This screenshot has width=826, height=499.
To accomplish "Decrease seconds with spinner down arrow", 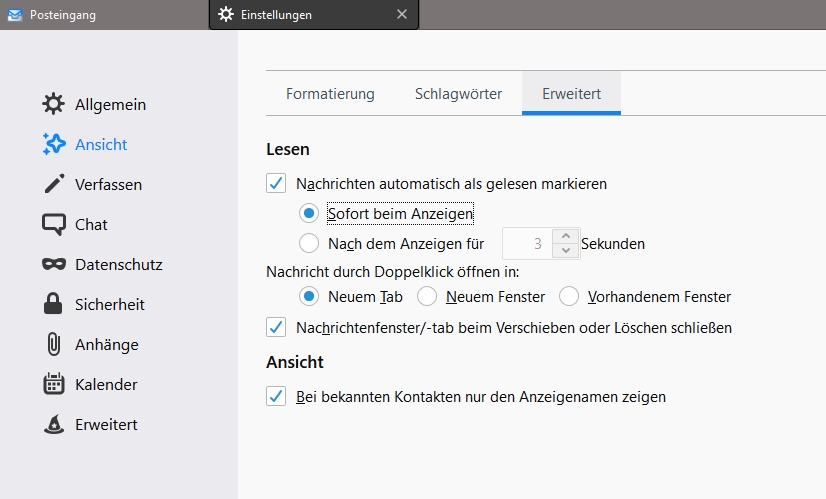I will click(x=566, y=250).
